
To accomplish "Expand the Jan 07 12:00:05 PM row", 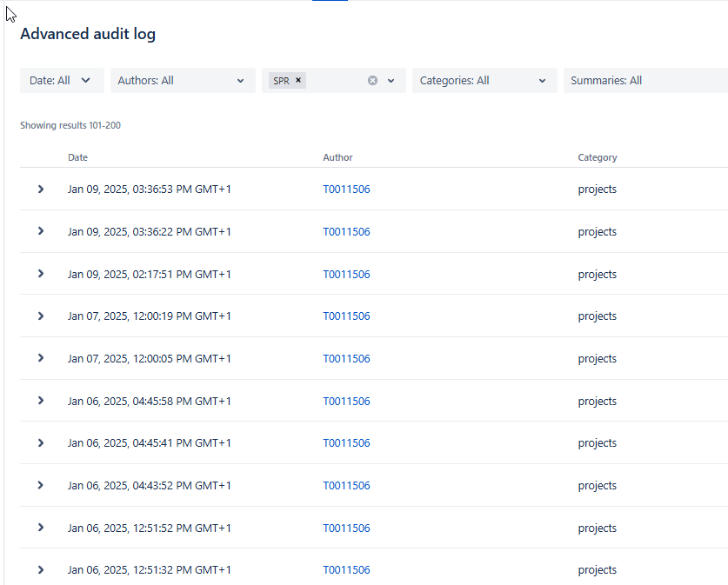I will (41, 358).
